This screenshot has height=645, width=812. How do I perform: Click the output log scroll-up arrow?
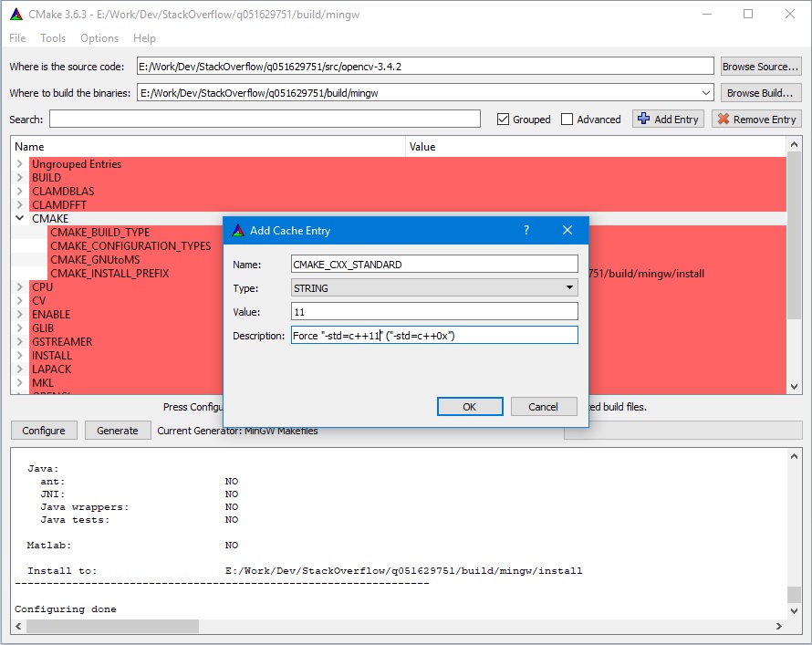click(x=794, y=456)
